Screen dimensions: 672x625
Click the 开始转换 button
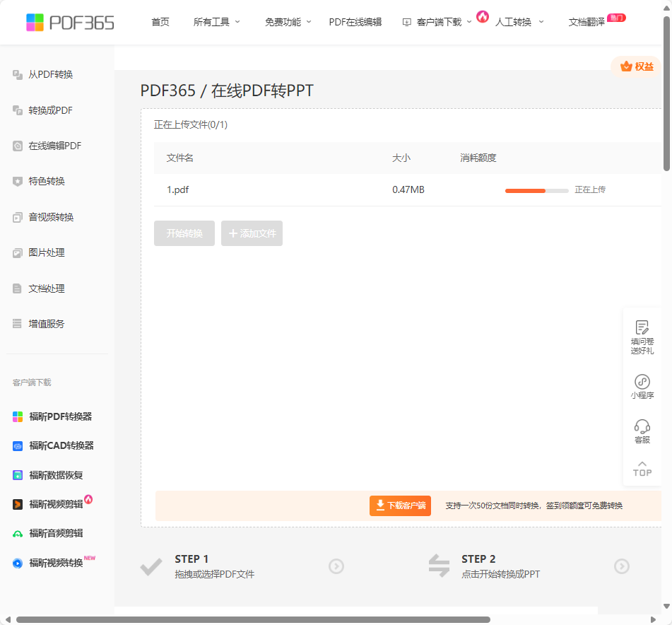click(x=184, y=233)
